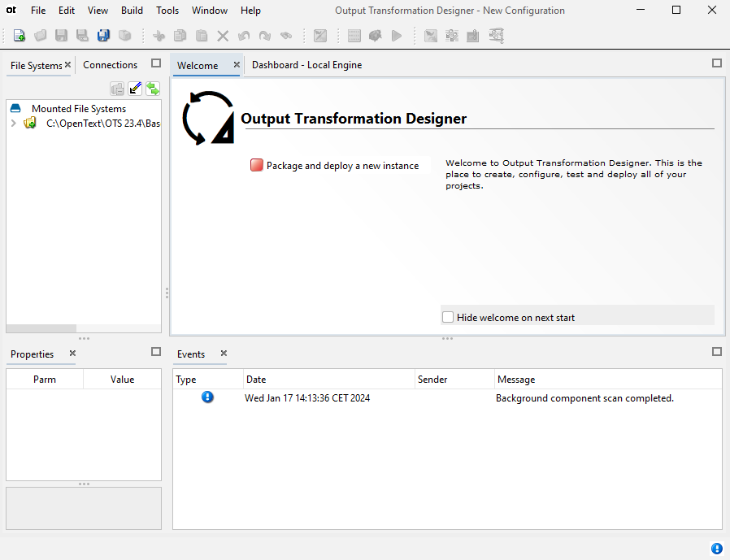Undo the last action

244,36
